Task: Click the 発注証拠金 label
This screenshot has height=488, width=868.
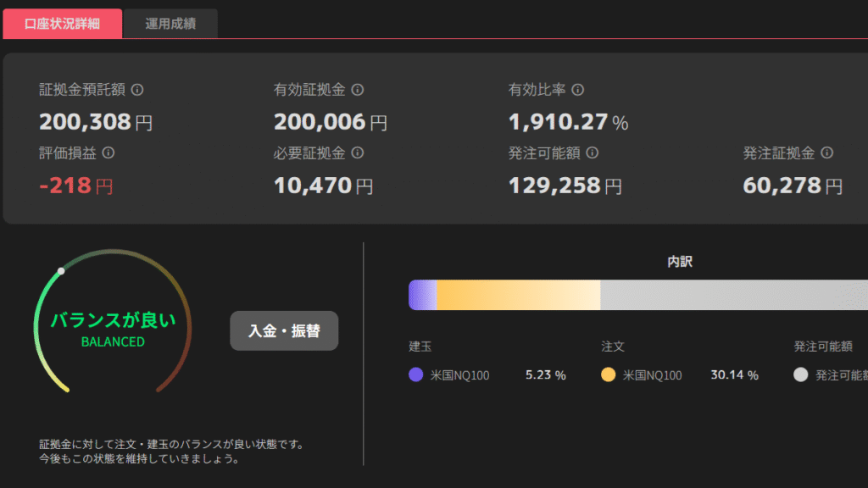Action: [779, 152]
